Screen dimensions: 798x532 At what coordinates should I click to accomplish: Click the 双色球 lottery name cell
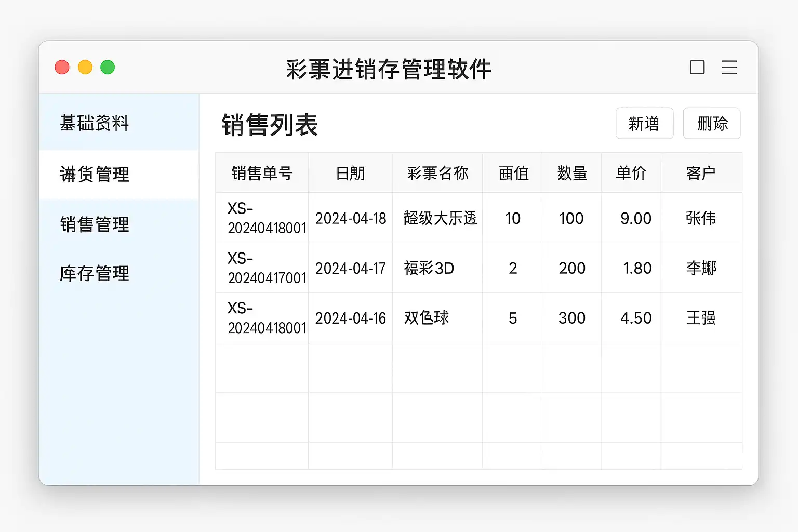(x=427, y=318)
